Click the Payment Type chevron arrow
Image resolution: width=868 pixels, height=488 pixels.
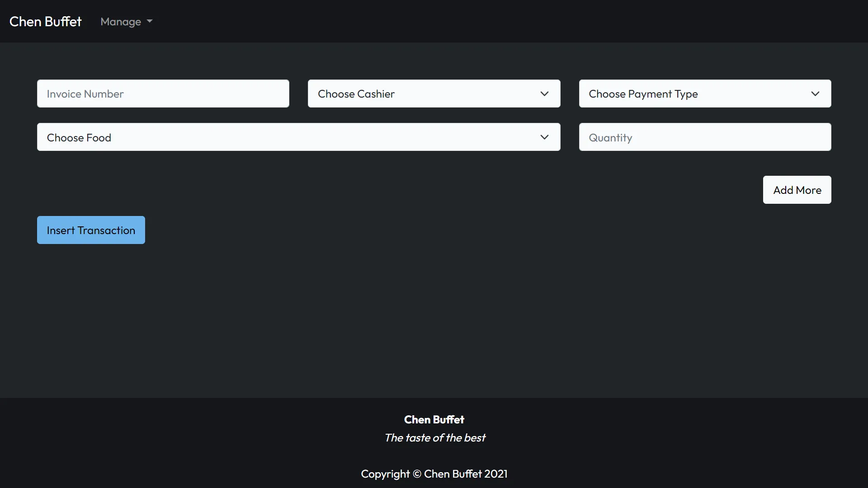point(815,94)
